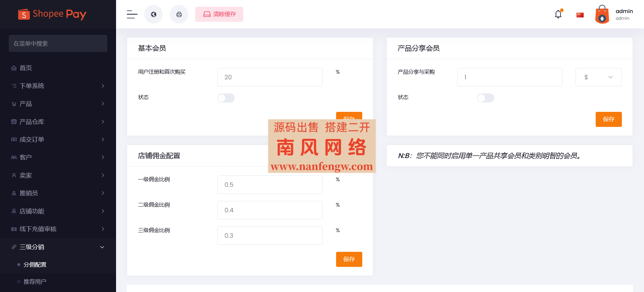This screenshot has width=644, height=292.
Task: Enable the 产品分享会员 状态 switch
Action: [x=485, y=98]
